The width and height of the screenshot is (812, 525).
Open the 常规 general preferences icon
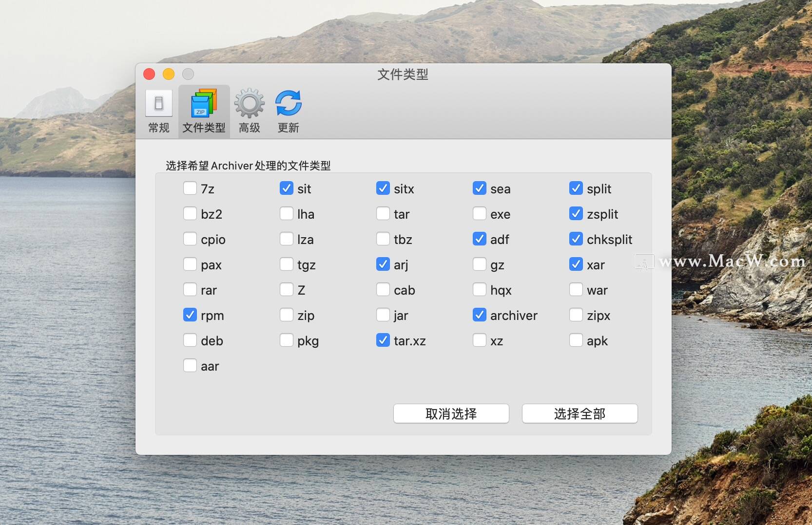pos(159,103)
